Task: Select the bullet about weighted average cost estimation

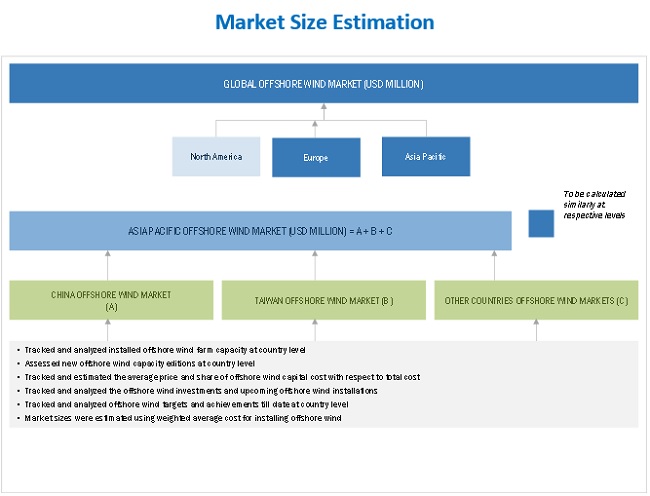Action: [183, 418]
